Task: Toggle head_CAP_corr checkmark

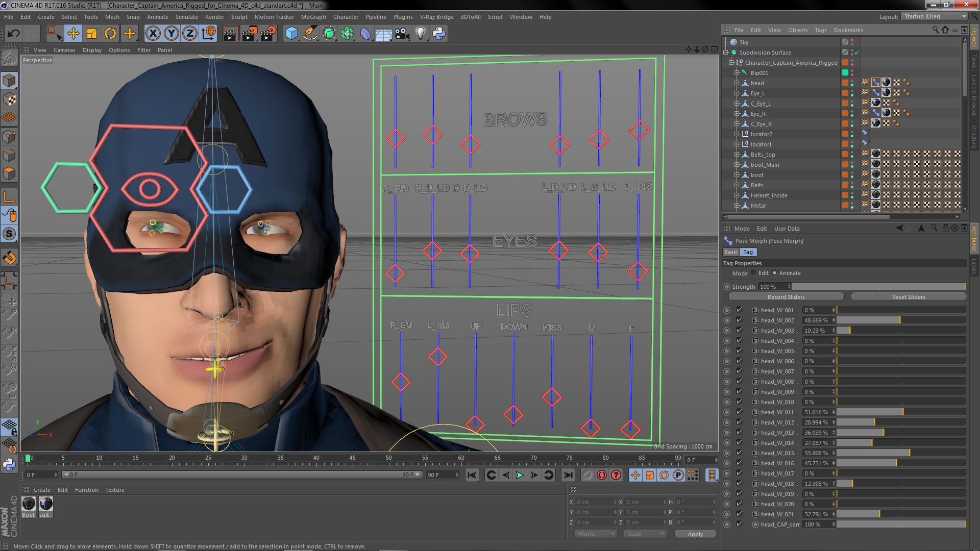Action: pyautogui.click(x=739, y=524)
